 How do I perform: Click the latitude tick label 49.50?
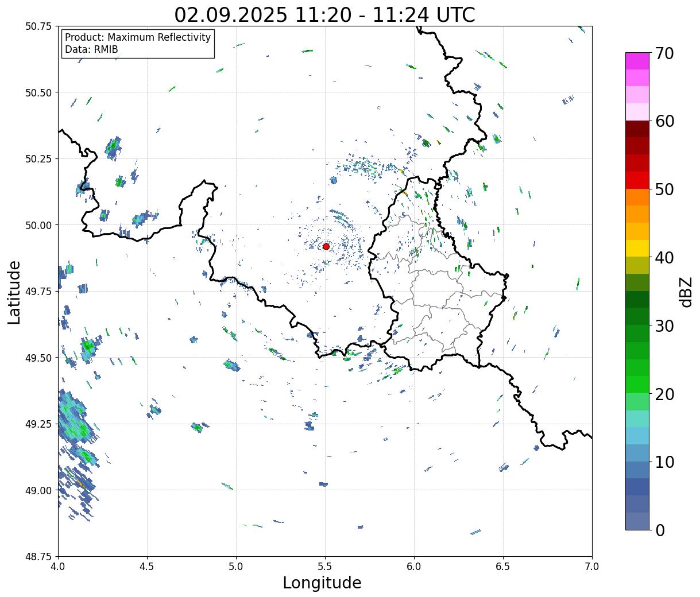tap(38, 358)
